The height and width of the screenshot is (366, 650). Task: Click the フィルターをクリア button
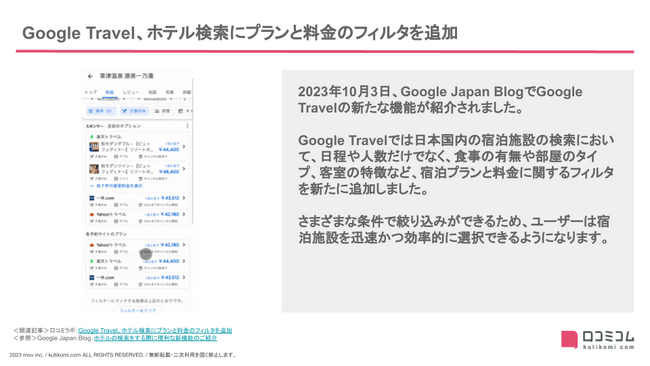tap(138, 310)
